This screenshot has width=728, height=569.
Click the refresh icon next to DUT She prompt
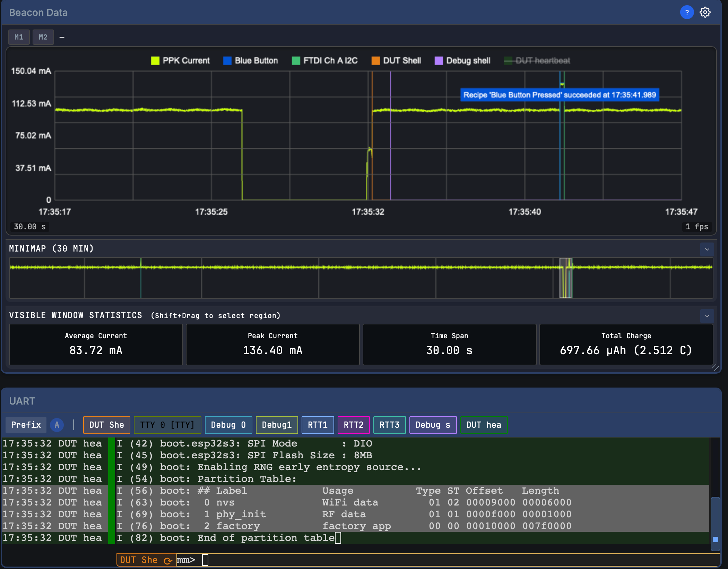point(168,560)
